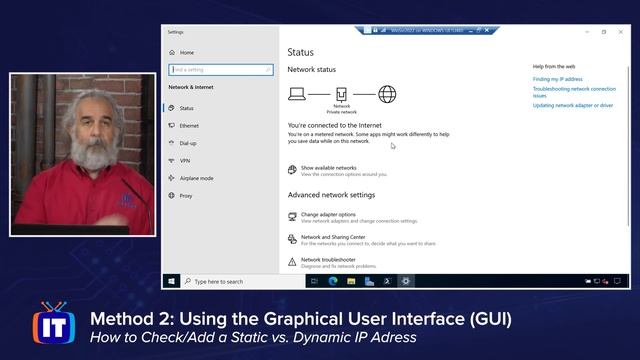Image resolution: width=640 pixels, height=360 pixels.
Task: Open Troubleshooting network connection issues link
Action: click(574, 92)
